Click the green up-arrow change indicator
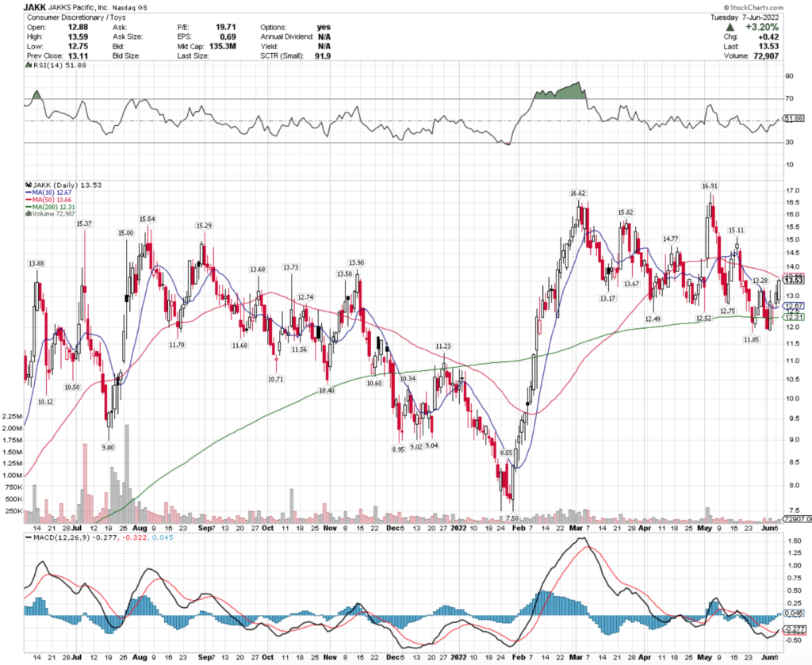 [730, 27]
